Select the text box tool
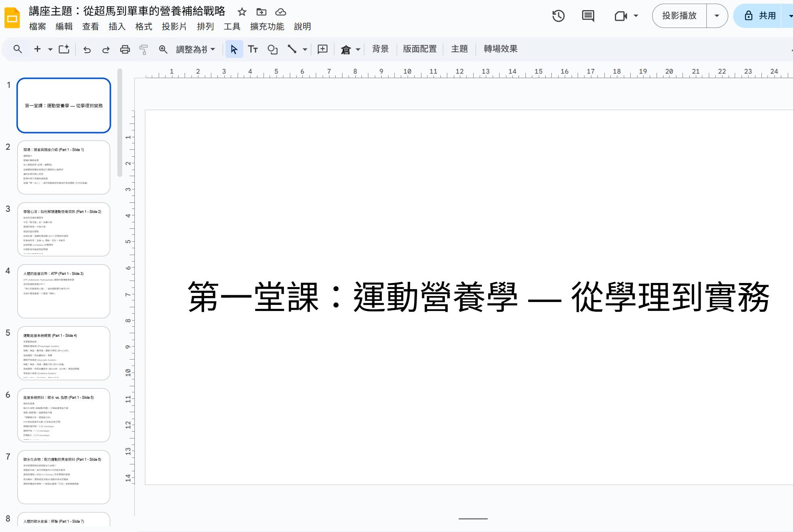This screenshot has height=532, width=793. coord(253,49)
